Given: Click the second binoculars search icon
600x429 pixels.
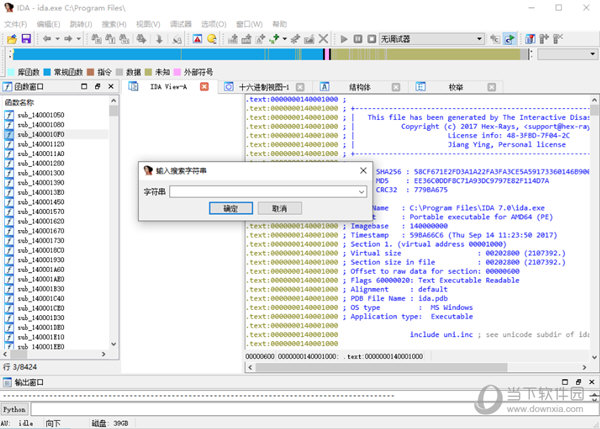Looking at the screenshot, I should click(x=110, y=39).
